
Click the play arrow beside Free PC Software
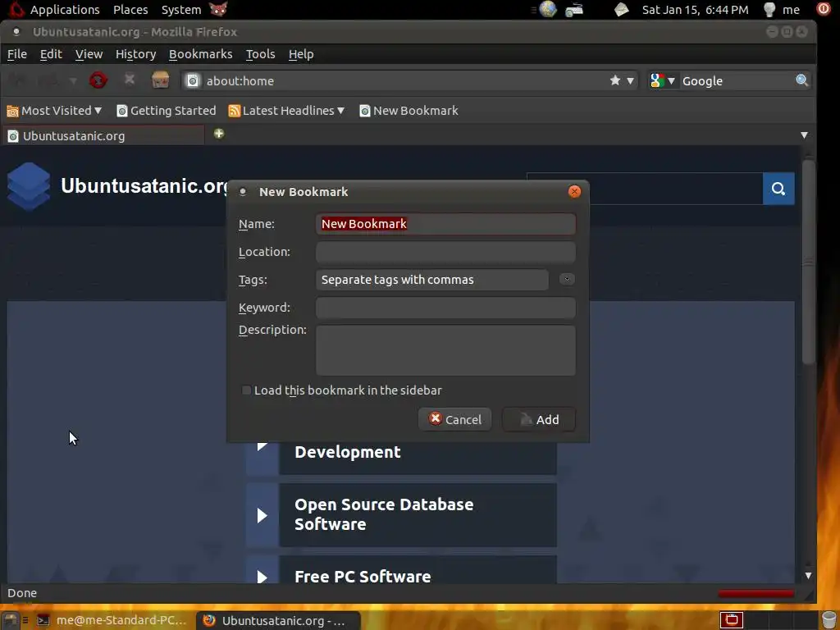[x=262, y=577]
